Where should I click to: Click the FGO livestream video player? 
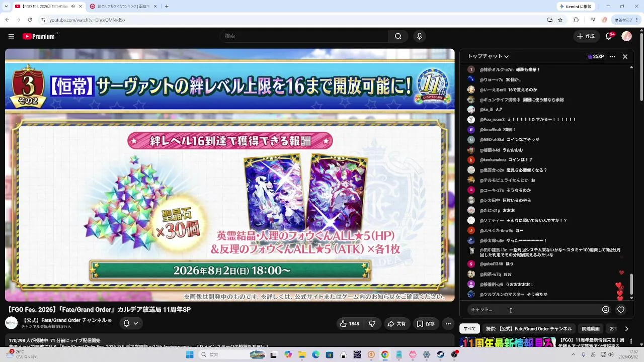[230, 175]
